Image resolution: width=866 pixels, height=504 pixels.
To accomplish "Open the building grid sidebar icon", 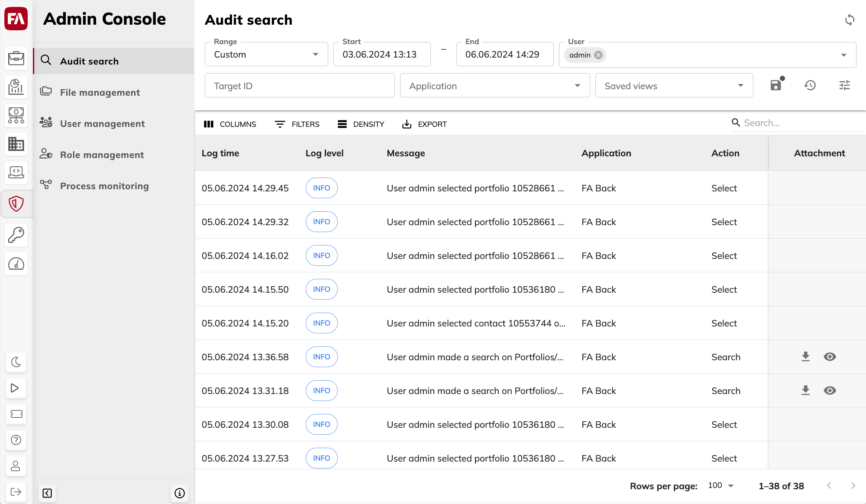I will (x=16, y=144).
